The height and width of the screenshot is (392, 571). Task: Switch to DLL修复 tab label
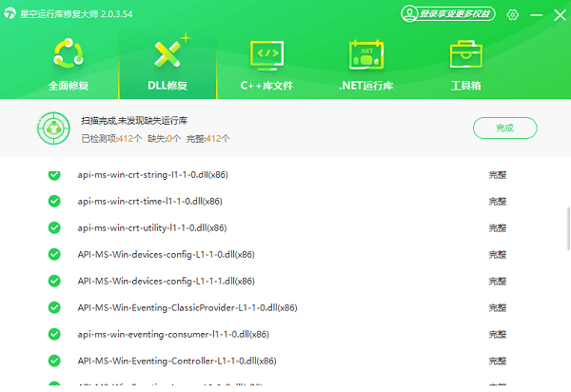(x=167, y=86)
